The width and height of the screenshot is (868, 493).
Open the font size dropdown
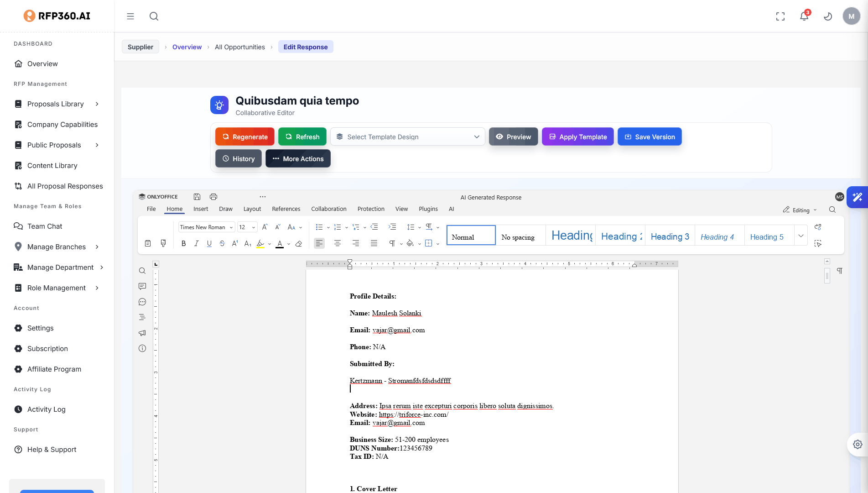tap(247, 227)
